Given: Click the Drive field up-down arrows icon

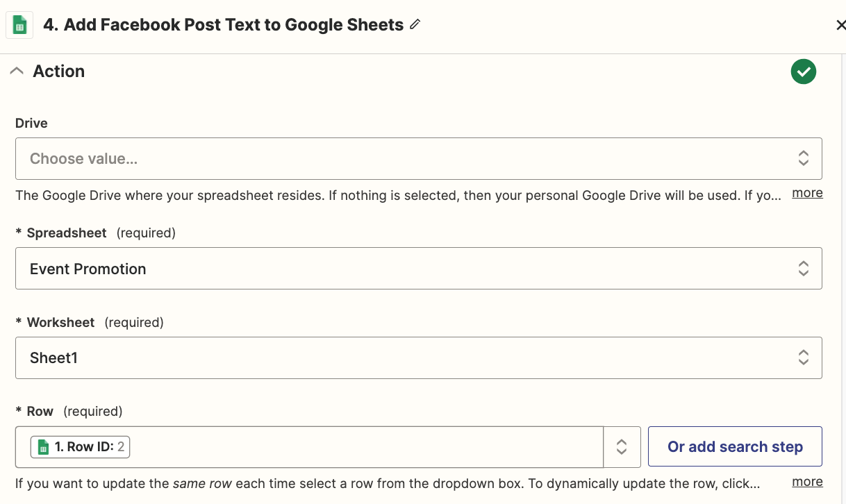Looking at the screenshot, I should click(x=803, y=158).
